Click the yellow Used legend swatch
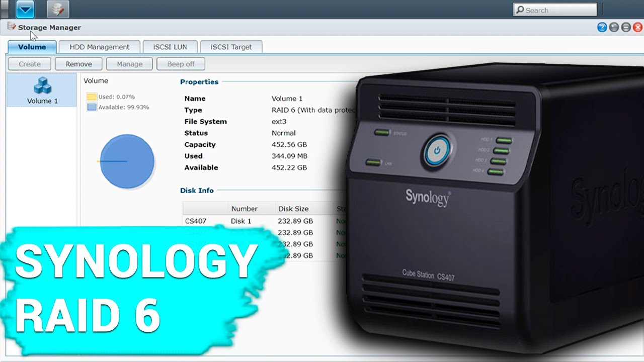Viewport: 644px width, 362px height. pyautogui.click(x=92, y=97)
